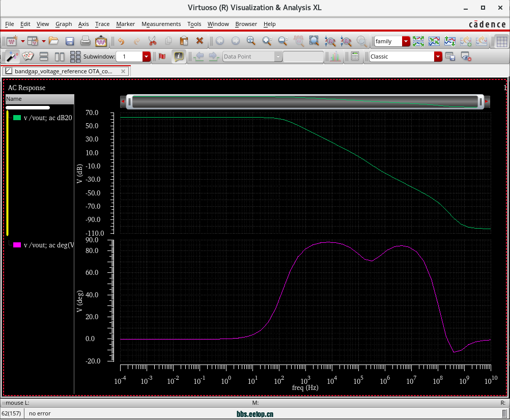Screen dimensions: 510x420
Task: Click the zoom in magnifier icon
Action: [x=267, y=41]
